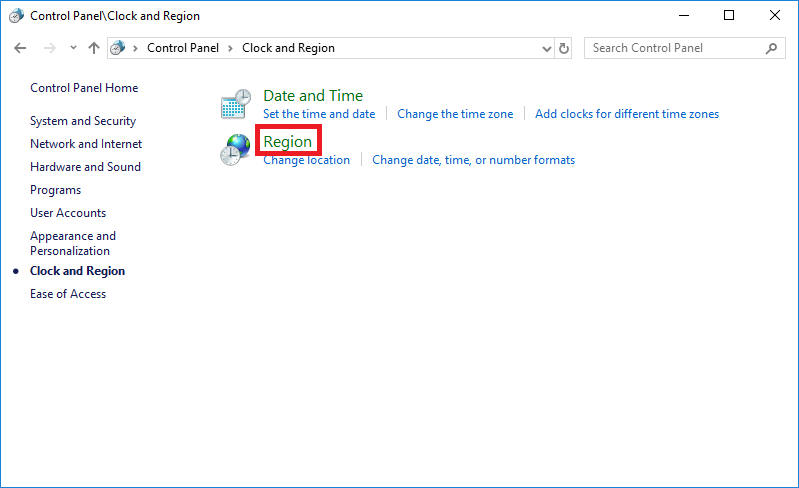Click Change date, time, or number formats
The width and height of the screenshot is (799, 488).
click(x=473, y=160)
